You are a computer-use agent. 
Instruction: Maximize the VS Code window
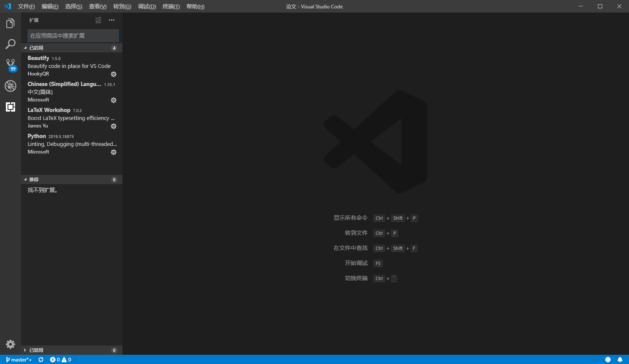[600, 6]
